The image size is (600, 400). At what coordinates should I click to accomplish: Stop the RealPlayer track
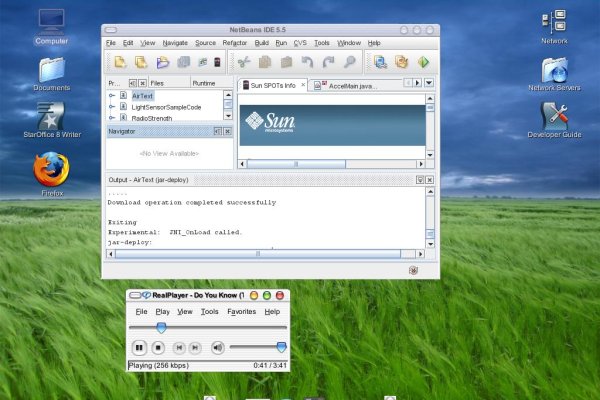160,347
